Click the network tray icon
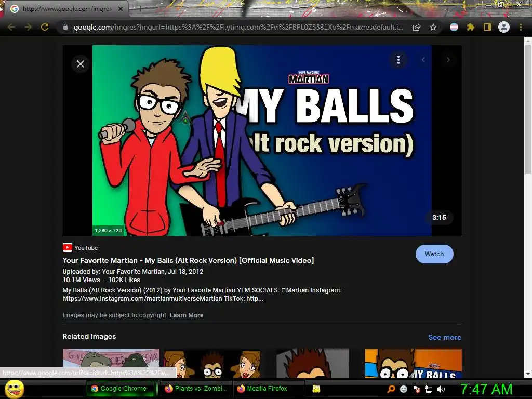 tap(429, 389)
